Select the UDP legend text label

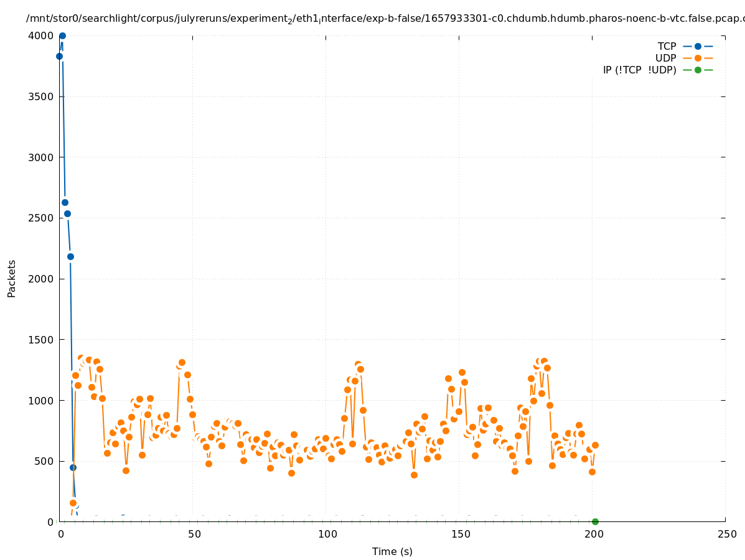[x=665, y=58]
